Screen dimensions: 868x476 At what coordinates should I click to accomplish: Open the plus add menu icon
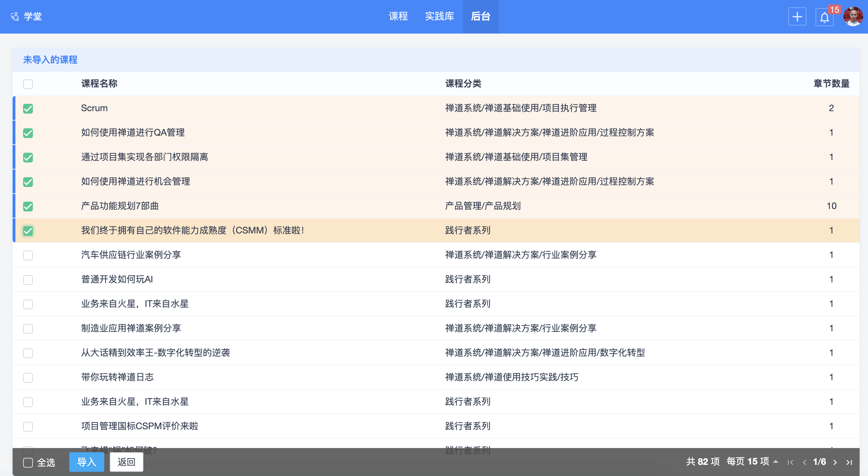tap(797, 17)
